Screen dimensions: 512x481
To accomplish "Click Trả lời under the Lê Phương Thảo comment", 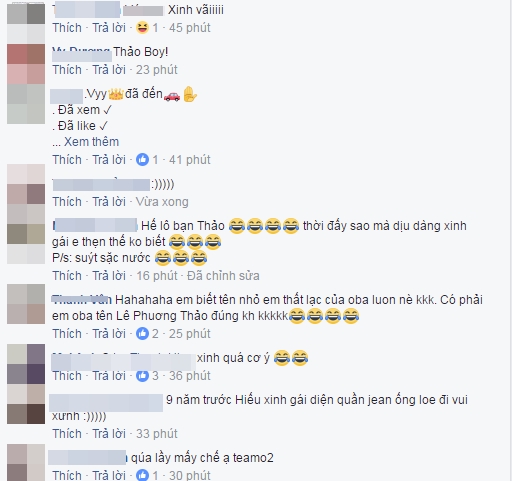I will point(109,333).
